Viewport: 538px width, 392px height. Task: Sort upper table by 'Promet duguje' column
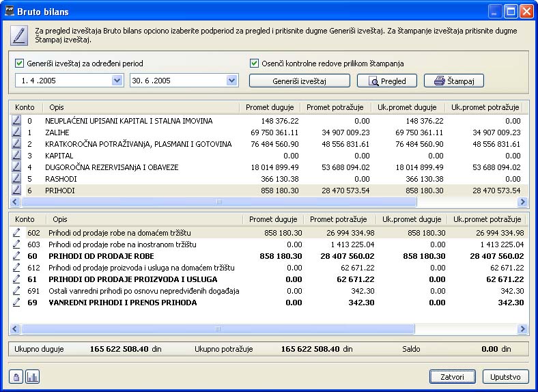268,107
